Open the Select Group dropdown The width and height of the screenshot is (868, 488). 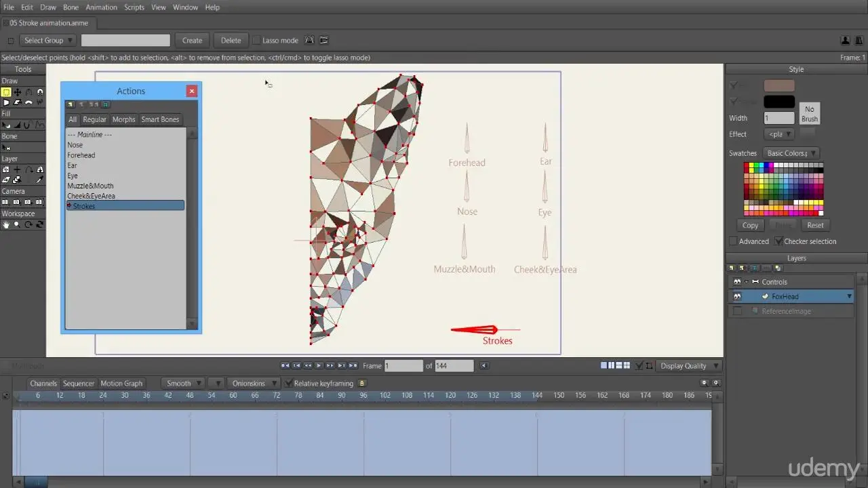coord(47,41)
